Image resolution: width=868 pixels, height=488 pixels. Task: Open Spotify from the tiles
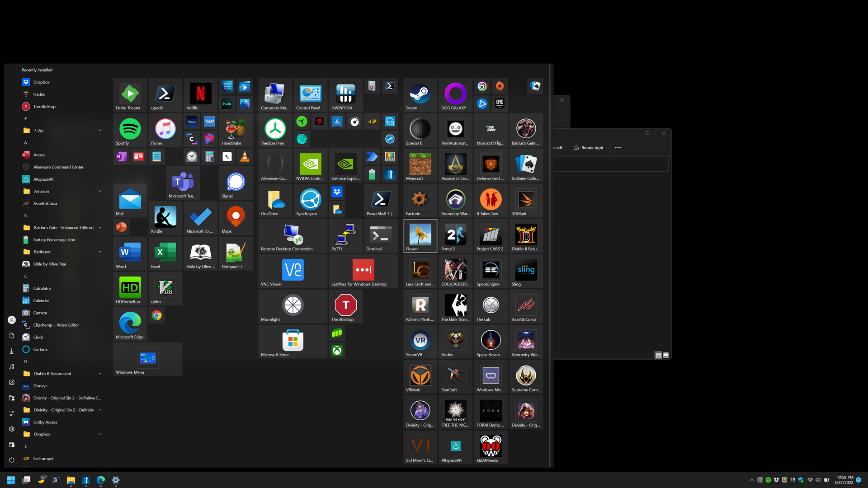point(130,130)
